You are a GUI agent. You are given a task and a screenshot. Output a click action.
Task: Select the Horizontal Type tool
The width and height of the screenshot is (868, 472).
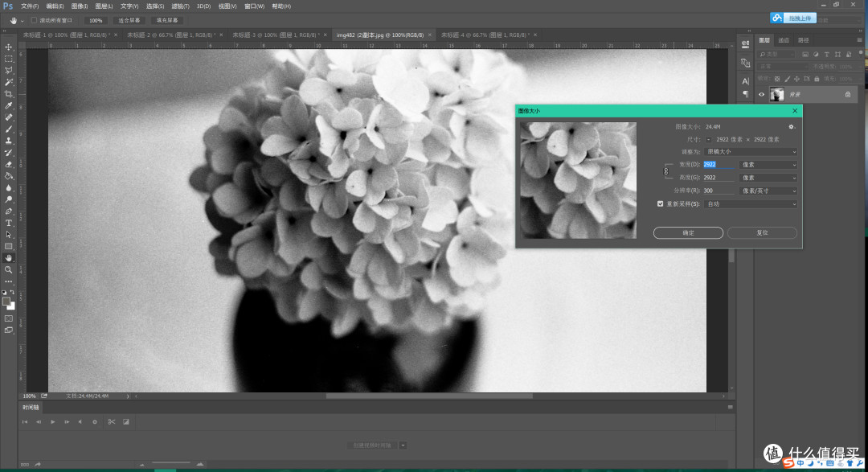pos(8,223)
